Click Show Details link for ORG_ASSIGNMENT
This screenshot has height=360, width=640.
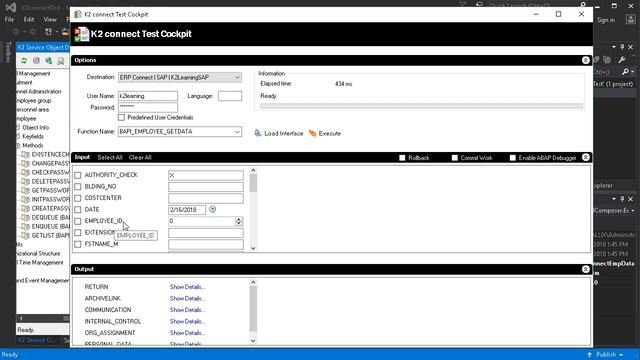point(187,333)
